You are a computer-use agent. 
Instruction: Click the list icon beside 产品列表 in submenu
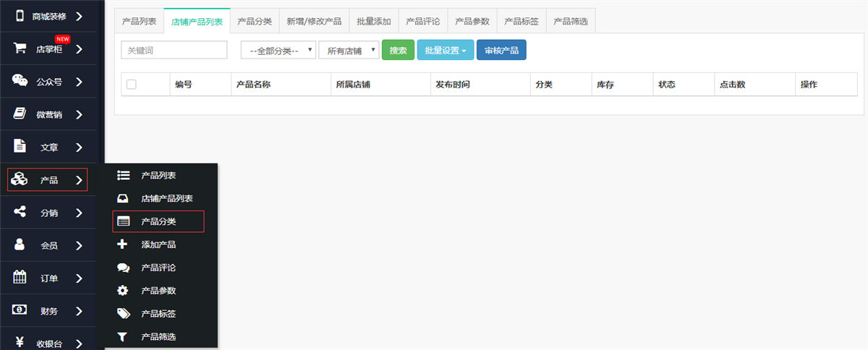click(123, 175)
